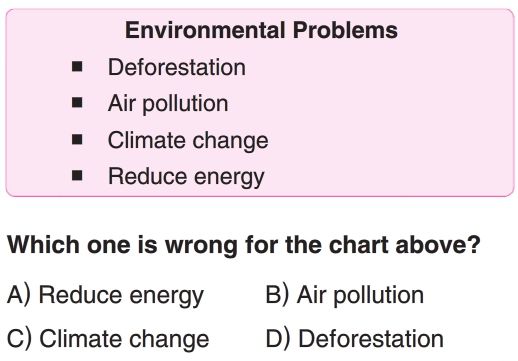Click the square bullet beside Climate change
Viewport: 518px width, 361px height.
[77, 139]
